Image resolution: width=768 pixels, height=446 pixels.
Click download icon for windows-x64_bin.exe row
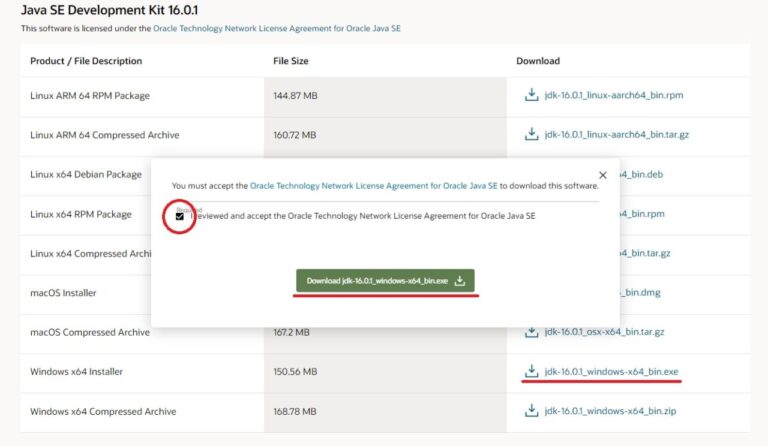coord(531,371)
